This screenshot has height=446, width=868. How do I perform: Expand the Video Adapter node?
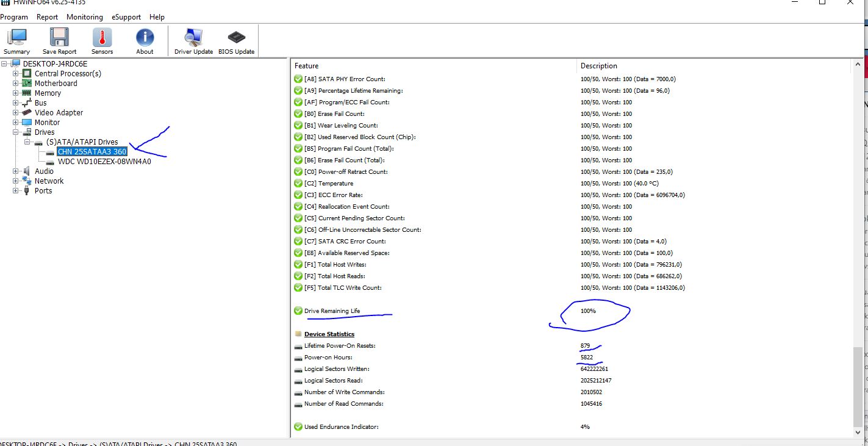[x=16, y=112]
